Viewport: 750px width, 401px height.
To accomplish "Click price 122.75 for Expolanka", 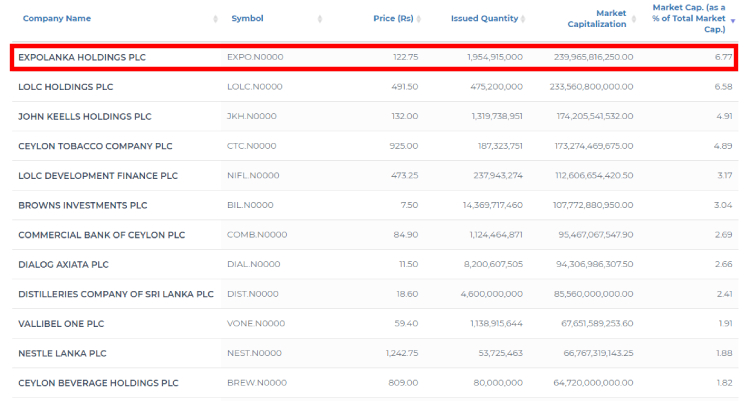I will (x=406, y=57).
